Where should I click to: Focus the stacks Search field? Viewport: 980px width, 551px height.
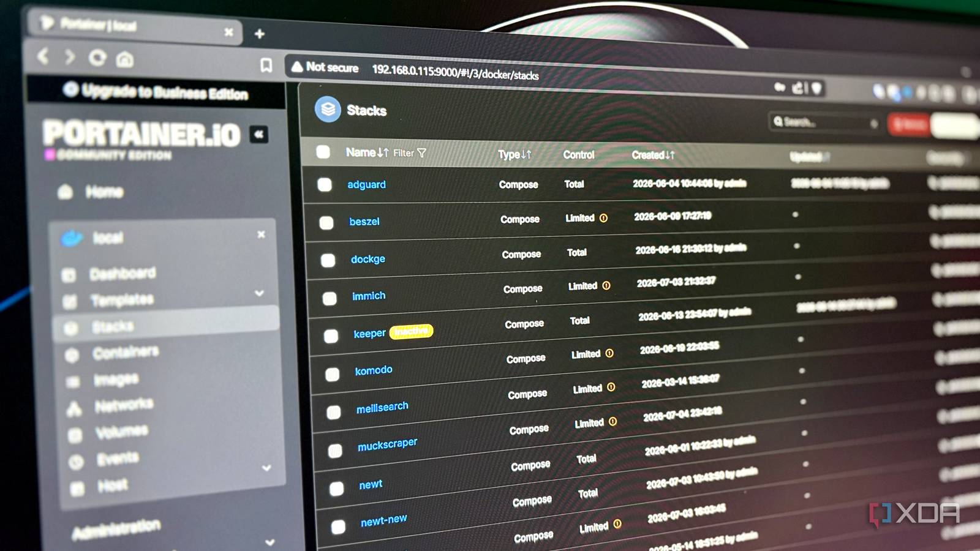(825, 122)
